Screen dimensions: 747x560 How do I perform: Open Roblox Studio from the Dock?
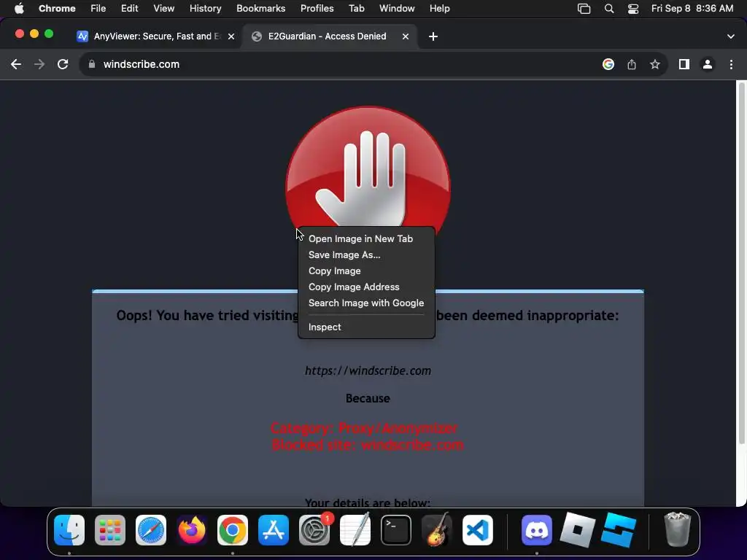(x=619, y=530)
